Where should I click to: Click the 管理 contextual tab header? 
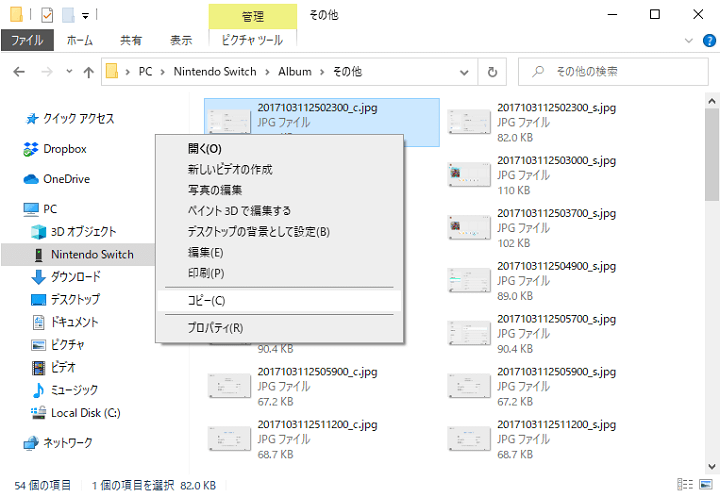[253, 17]
